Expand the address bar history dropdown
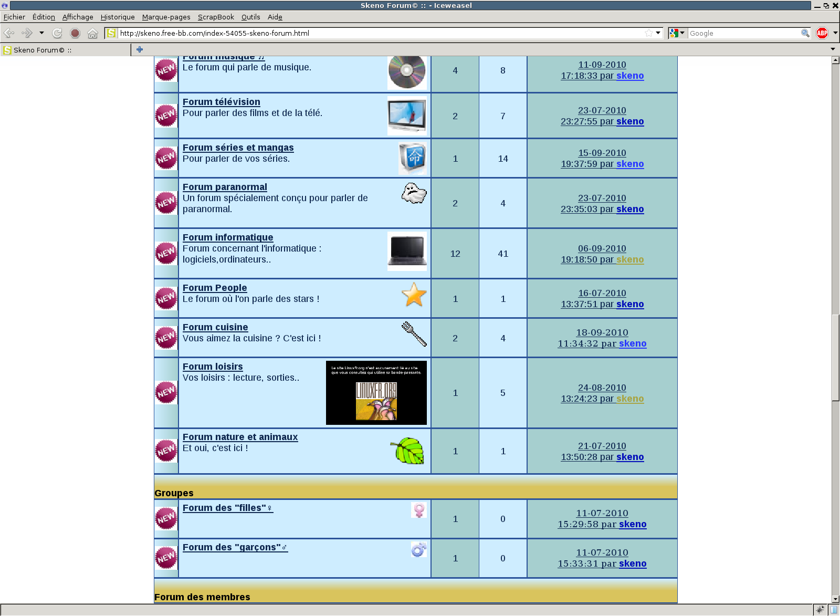This screenshot has height=616, width=840. tap(658, 33)
